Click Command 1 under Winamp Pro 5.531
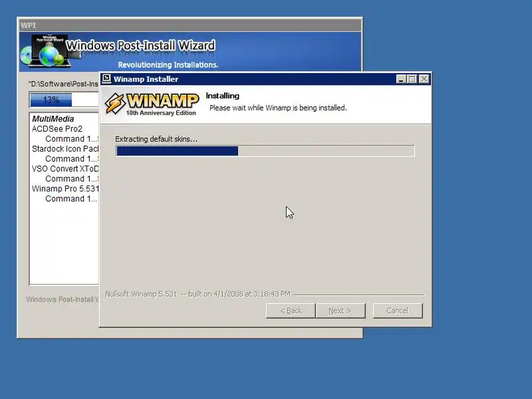Image resolution: width=532 pixels, height=399 pixels. pyautogui.click(x=71, y=199)
